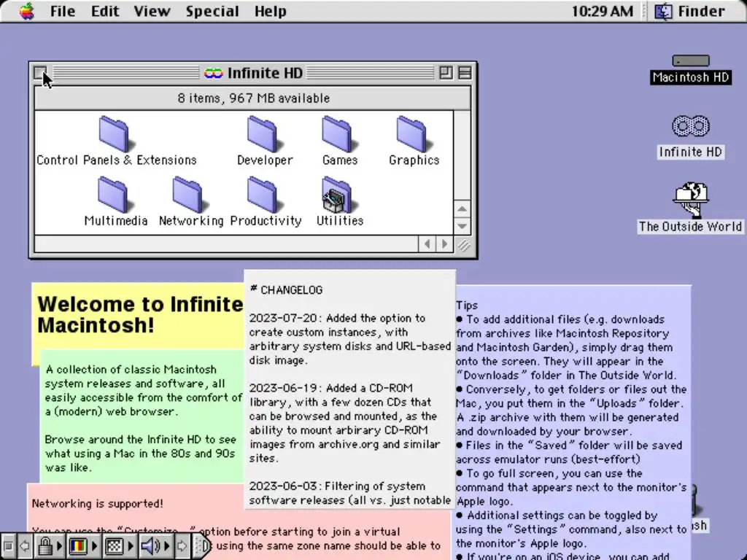This screenshot has width=747, height=560.
Task: Click the 'Tips' heading in purple note
Action: (467, 306)
